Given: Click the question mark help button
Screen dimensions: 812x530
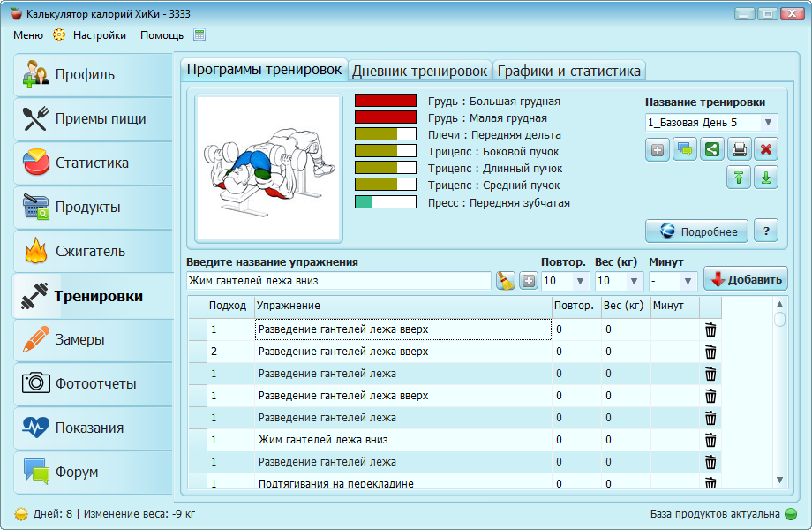Looking at the screenshot, I should 765,231.
